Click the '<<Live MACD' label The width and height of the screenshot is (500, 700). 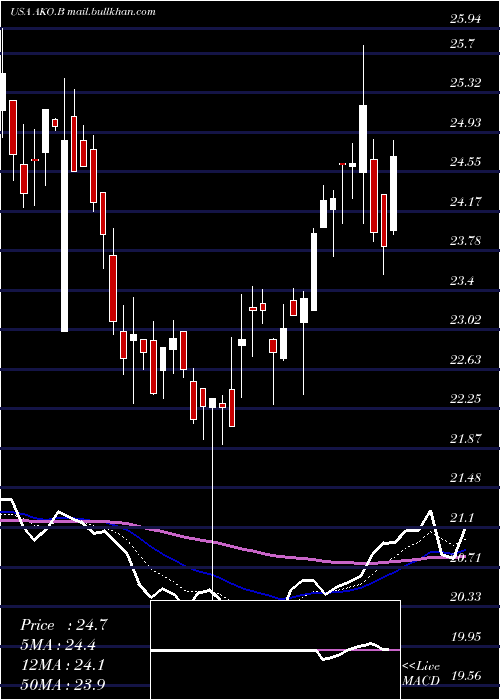(x=421, y=674)
